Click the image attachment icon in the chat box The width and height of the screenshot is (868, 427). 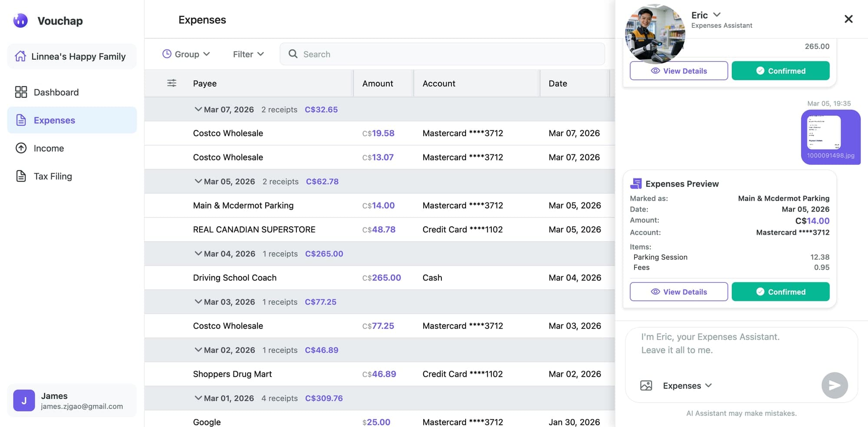tap(646, 385)
